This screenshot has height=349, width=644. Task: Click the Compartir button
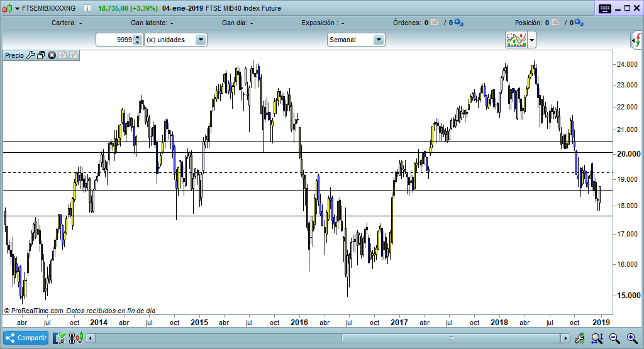[x=26, y=338]
